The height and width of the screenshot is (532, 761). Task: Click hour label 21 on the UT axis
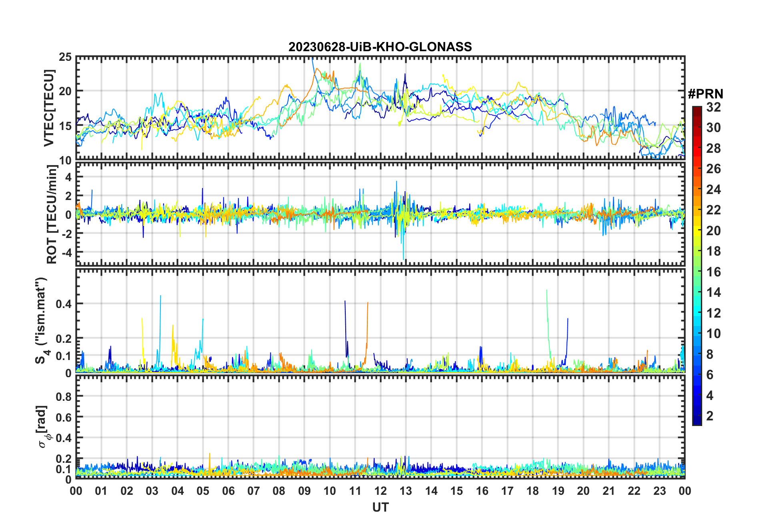pyautogui.click(x=609, y=491)
